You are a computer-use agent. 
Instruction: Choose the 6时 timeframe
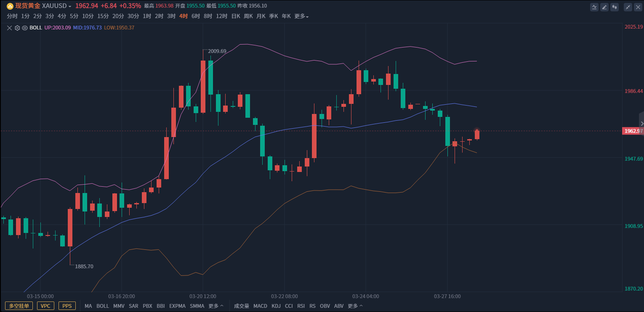(x=196, y=16)
